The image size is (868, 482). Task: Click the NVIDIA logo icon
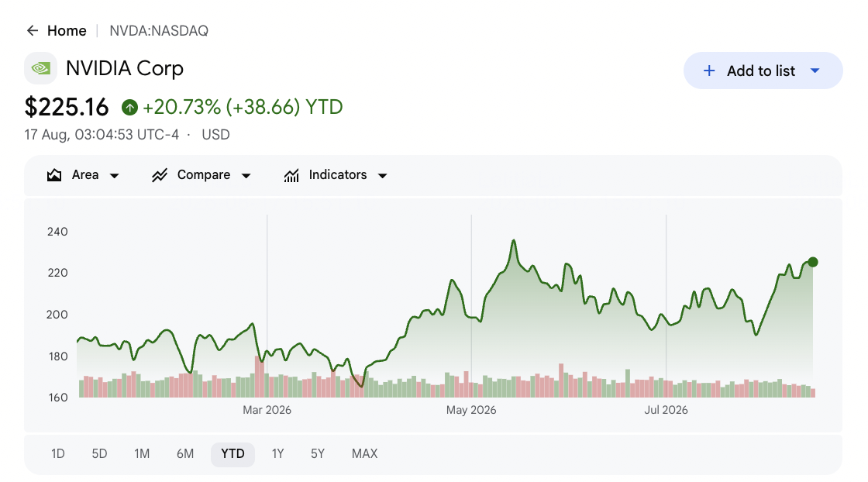40,68
